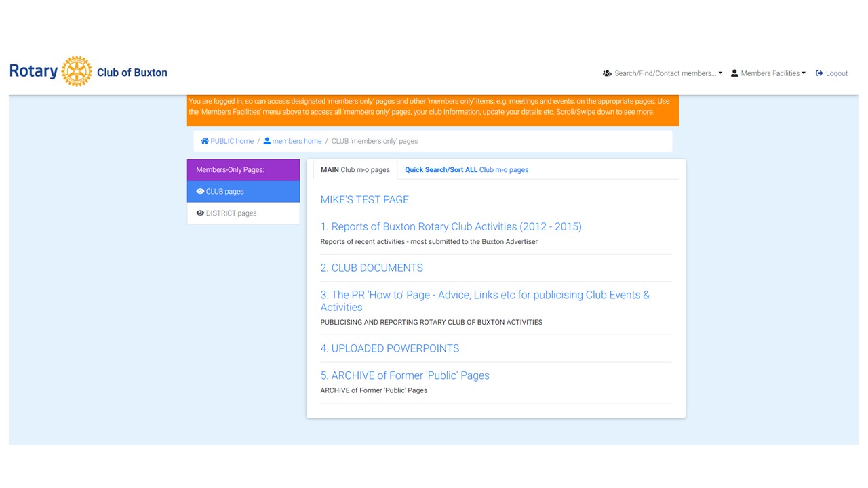Select the MAIN Club m-o pages tab

tap(355, 170)
